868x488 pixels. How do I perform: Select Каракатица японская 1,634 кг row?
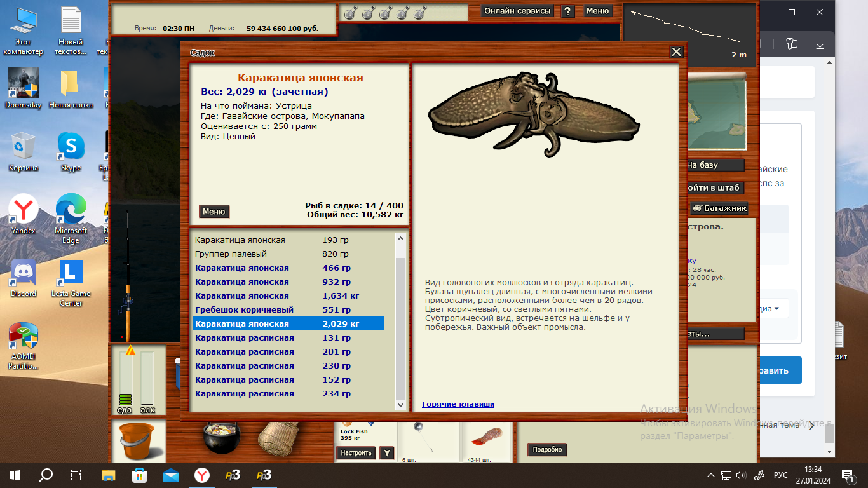point(288,296)
